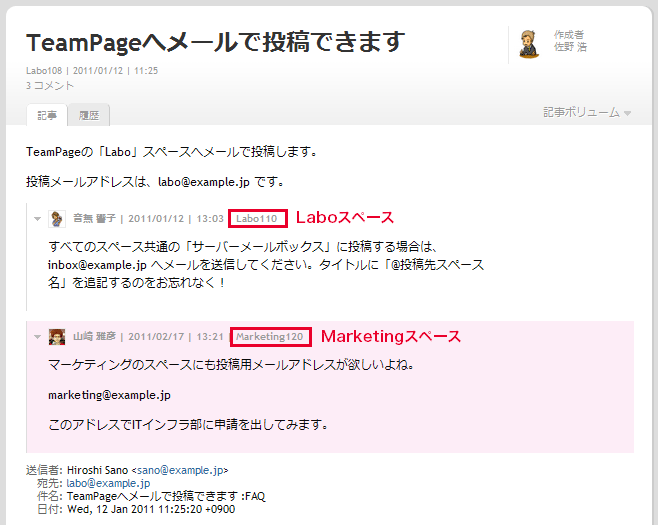Click date line Wed, 12 Jan 2011
This screenshot has height=525, width=658.
tap(151, 509)
